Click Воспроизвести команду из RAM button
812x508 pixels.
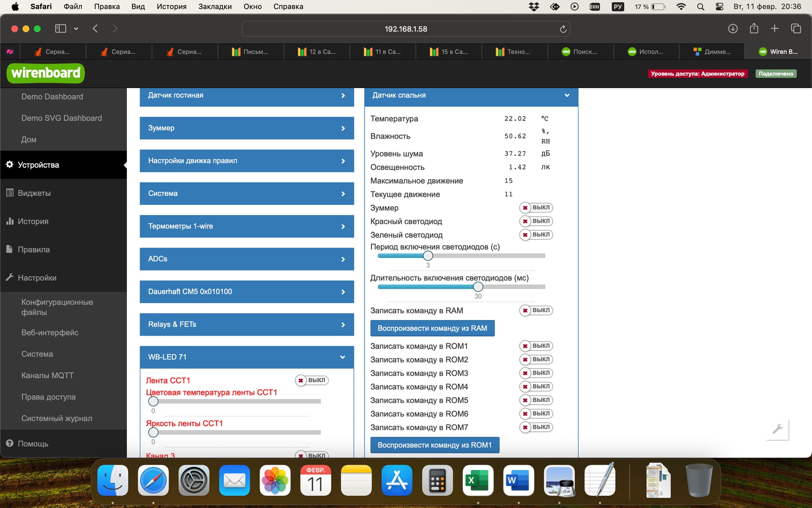pyautogui.click(x=432, y=328)
